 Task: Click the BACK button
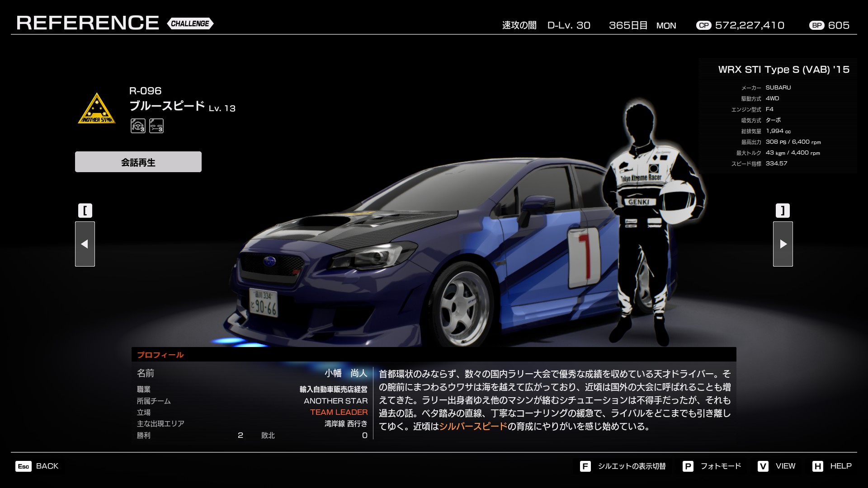(47, 466)
